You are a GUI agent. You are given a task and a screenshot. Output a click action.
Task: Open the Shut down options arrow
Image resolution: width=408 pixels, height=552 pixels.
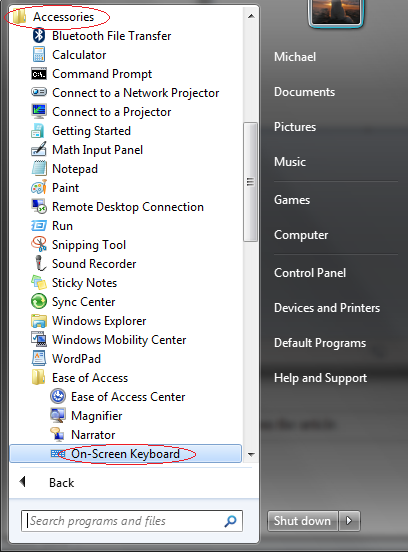[349, 520]
